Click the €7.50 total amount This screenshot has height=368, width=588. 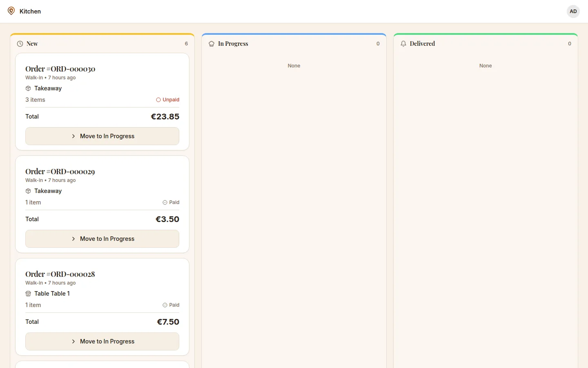(168, 322)
